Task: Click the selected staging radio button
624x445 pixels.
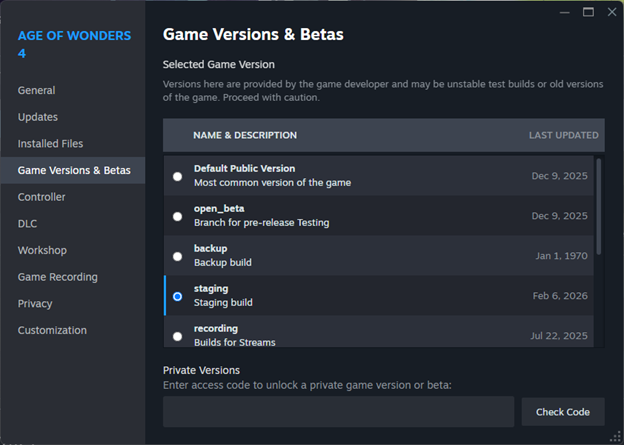Action: click(x=177, y=296)
